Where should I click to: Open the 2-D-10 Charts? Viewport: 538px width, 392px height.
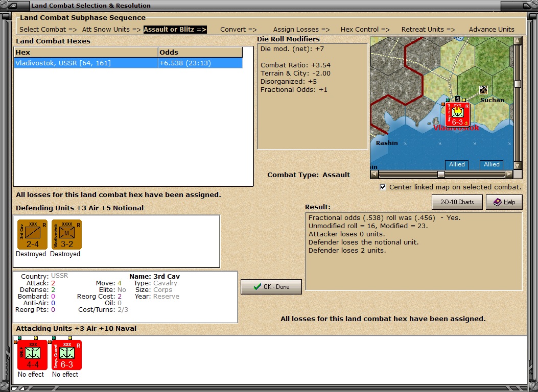point(457,202)
